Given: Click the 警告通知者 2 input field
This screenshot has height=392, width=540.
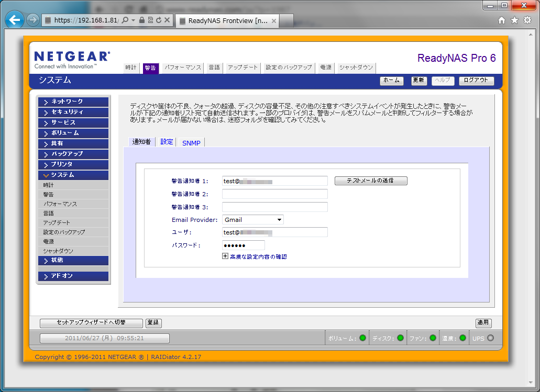Looking at the screenshot, I should pos(274,194).
